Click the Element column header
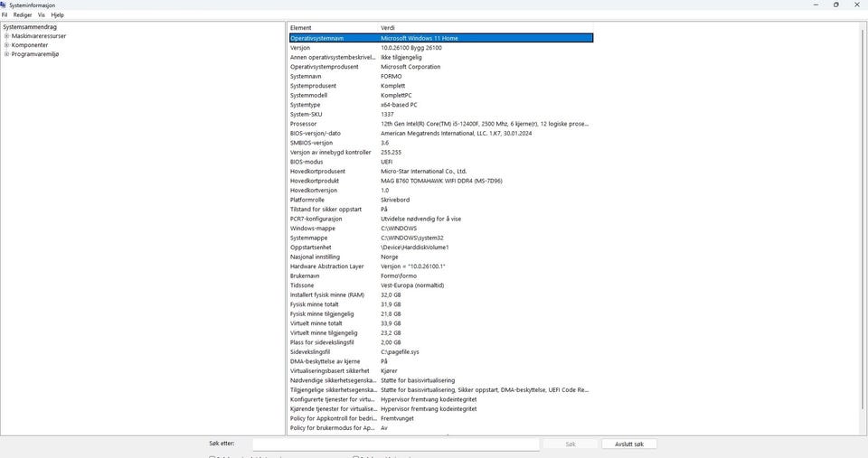The image size is (868, 458). [x=333, y=28]
